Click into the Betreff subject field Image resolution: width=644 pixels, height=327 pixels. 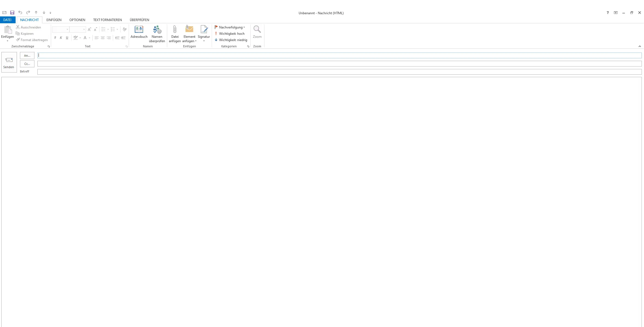coord(339,72)
